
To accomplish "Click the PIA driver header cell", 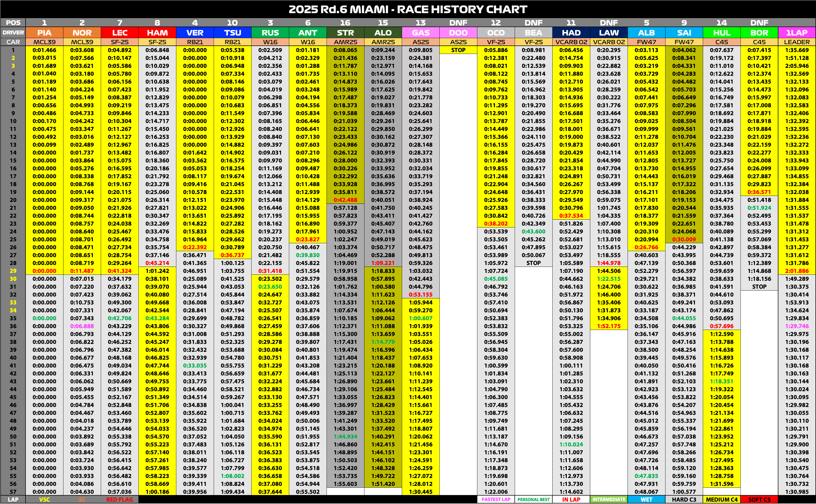I will [44, 33].
